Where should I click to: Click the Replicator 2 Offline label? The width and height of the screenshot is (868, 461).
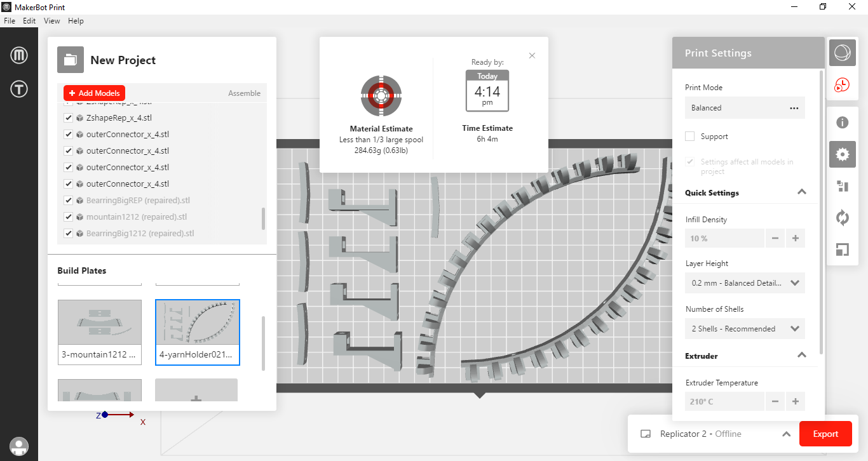tap(701, 434)
